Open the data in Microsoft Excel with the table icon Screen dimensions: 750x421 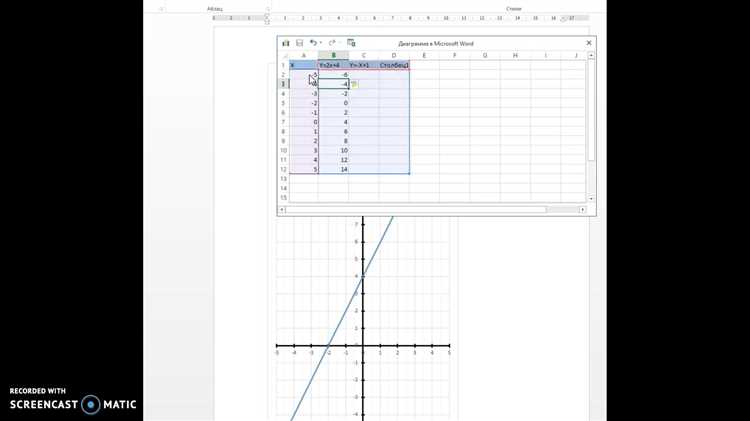[351, 43]
